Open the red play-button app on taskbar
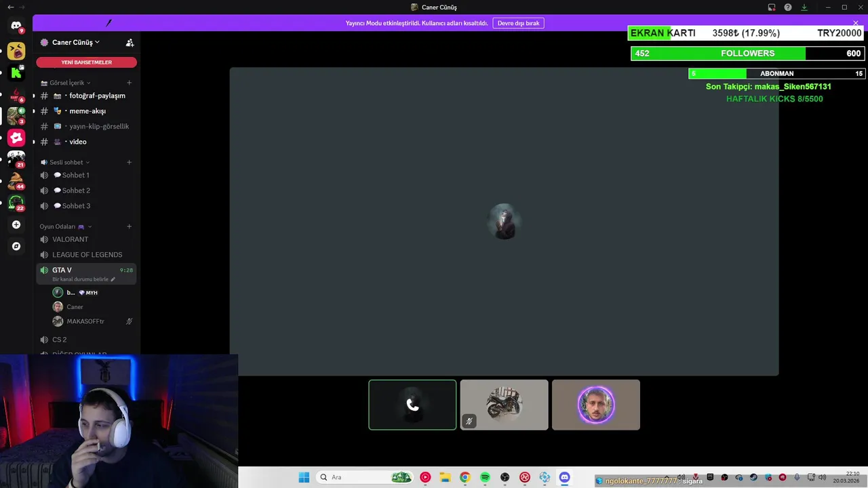This screenshot has height=488, width=868. click(425, 477)
